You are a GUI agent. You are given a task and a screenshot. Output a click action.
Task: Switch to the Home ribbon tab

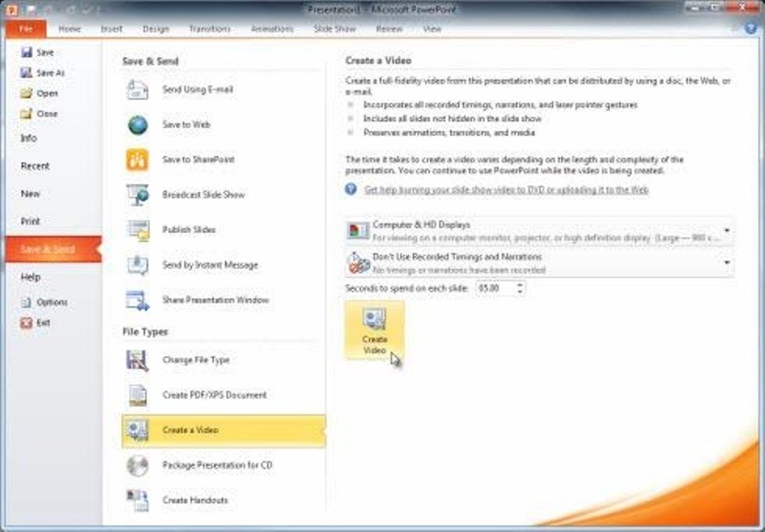coord(69,29)
